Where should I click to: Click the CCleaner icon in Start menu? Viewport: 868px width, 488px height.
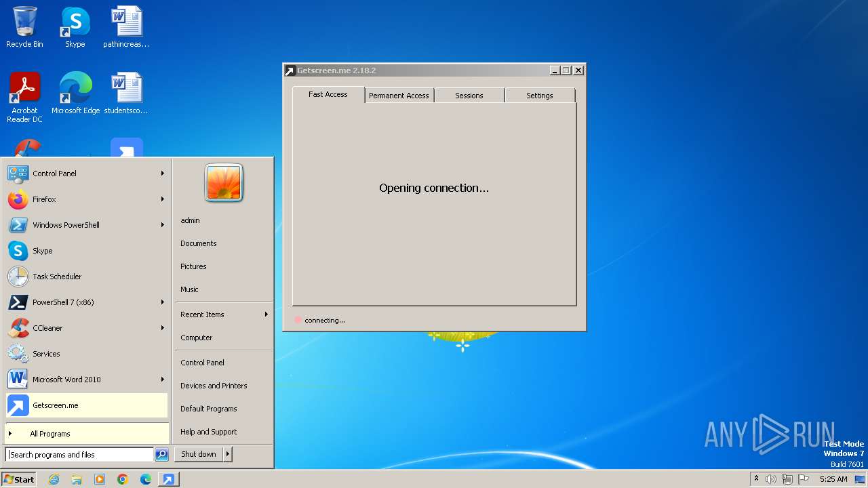point(18,328)
